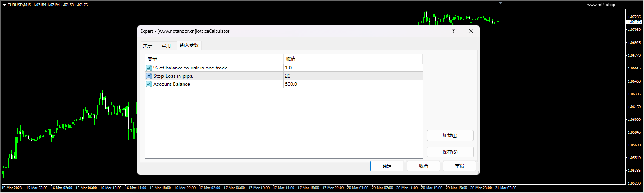Switch to the 关于 tab
This screenshot has width=644, height=193.
point(148,46)
